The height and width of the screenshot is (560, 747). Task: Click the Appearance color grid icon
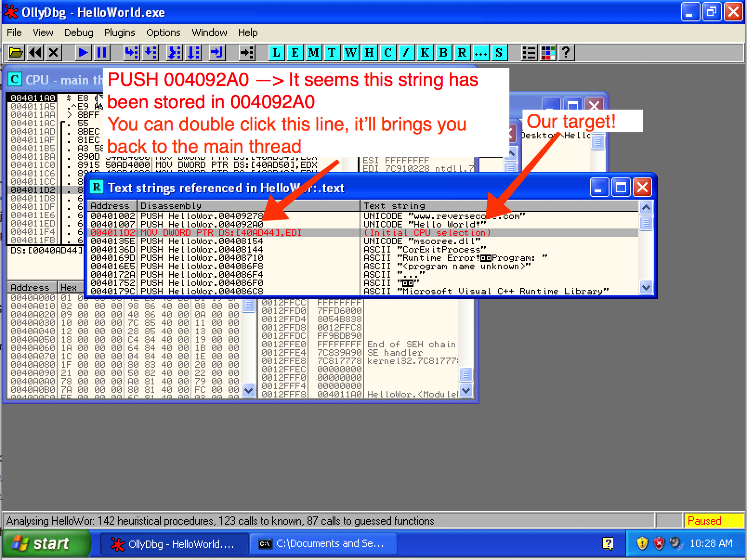(548, 52)
